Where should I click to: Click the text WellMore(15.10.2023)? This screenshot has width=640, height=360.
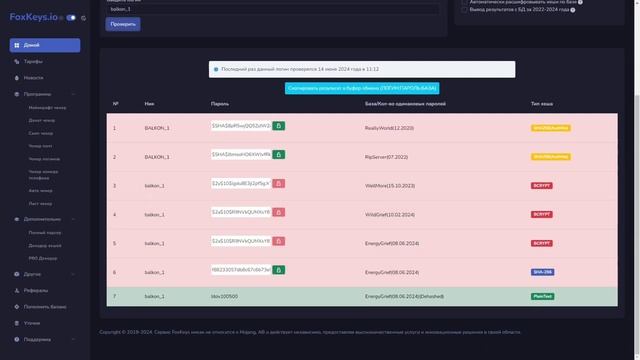390,186
